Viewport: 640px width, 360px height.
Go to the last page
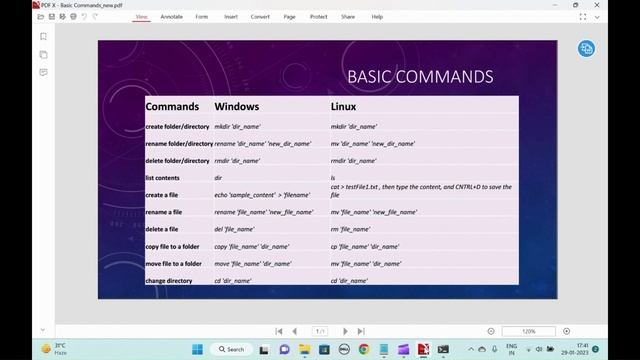click(361, 331)
